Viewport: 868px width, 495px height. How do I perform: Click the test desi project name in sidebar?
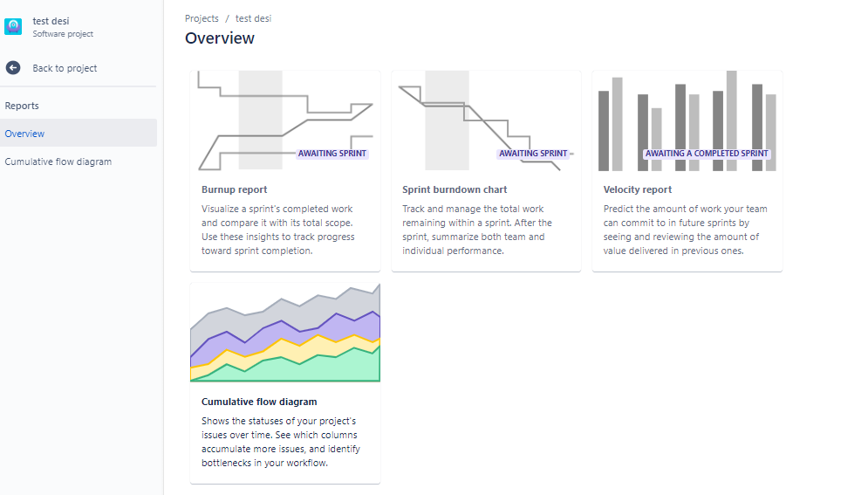point(51,21)
